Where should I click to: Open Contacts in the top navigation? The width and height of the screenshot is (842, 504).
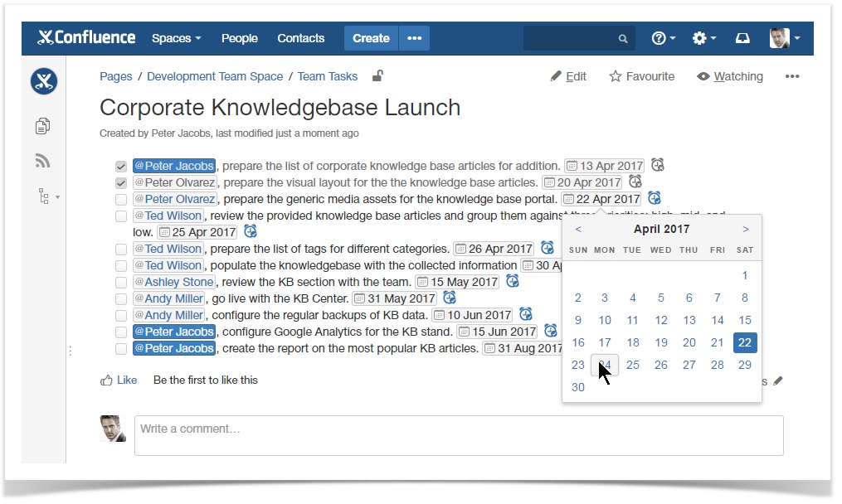coord(300,38)
